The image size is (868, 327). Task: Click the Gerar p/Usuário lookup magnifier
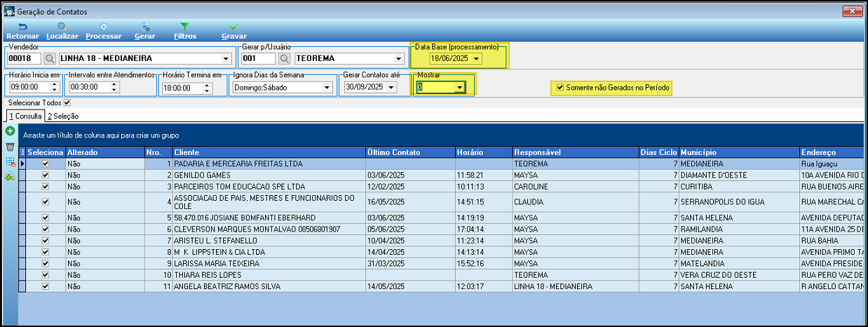(285, 58)
